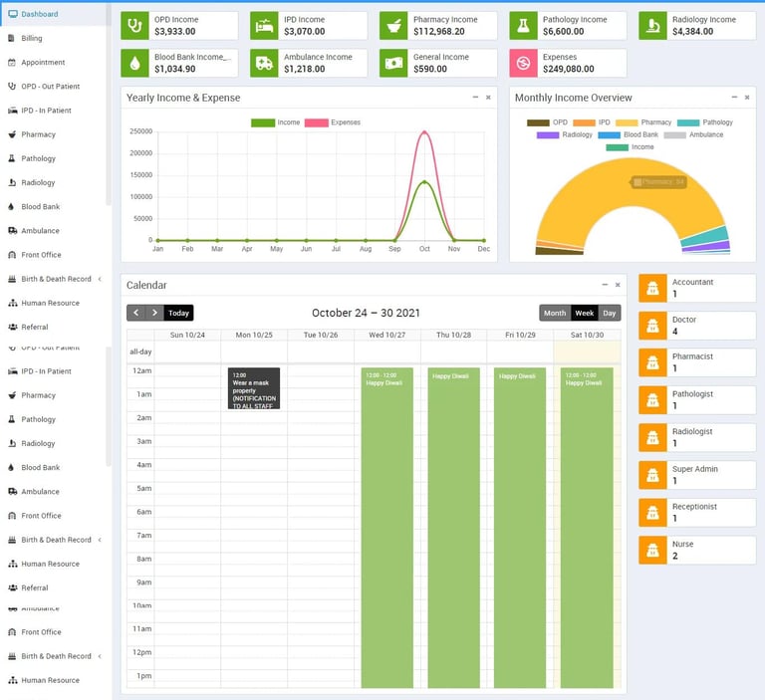This screenshot has height=700, width=765.
Task: Toggle green Income series in yearly chart legend
Action: pos(276,122)
